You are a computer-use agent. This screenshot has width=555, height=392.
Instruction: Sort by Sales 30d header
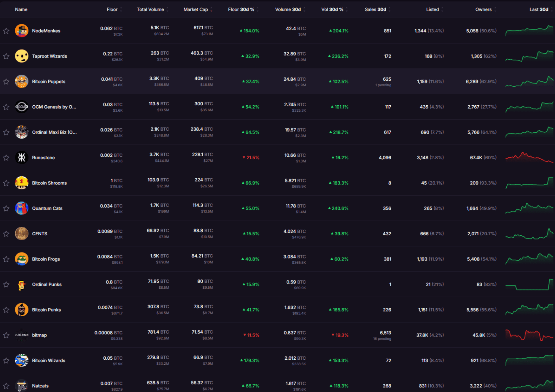pyautogui.click(x=378, y=9)
